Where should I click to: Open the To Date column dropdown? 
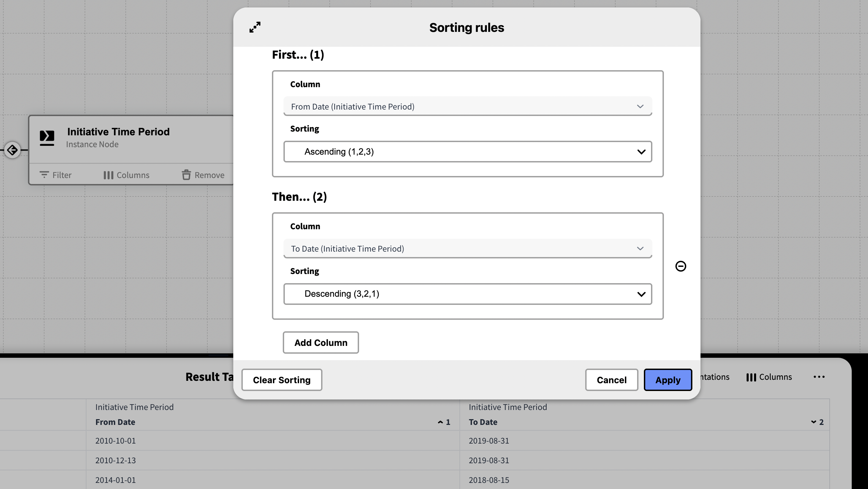467,249
